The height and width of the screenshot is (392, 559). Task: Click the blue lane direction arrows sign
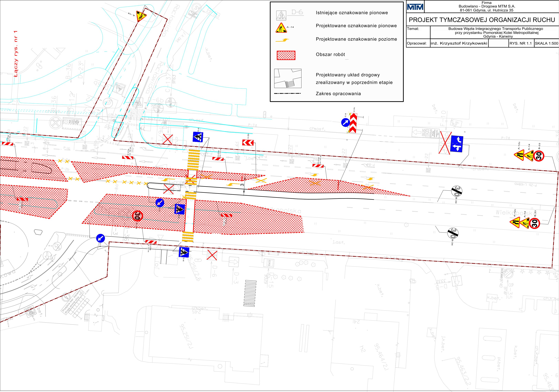pyautogui.click(x=457, y=144)
